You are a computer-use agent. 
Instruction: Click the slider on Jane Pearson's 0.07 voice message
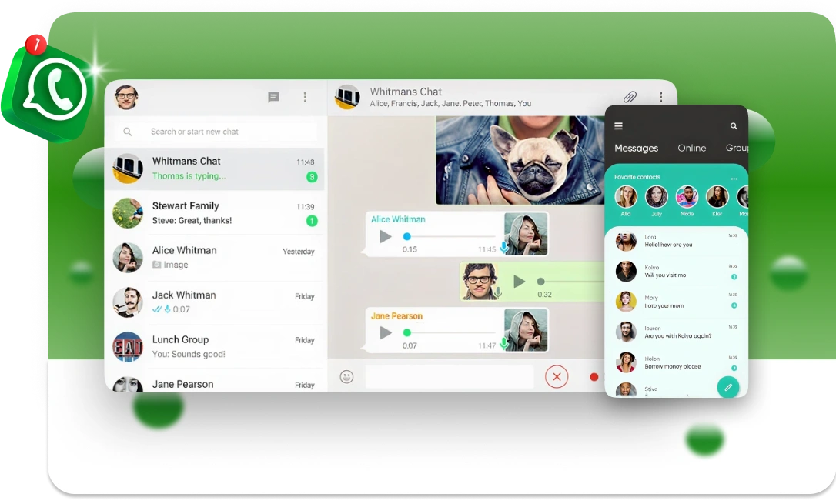point(450,333)
